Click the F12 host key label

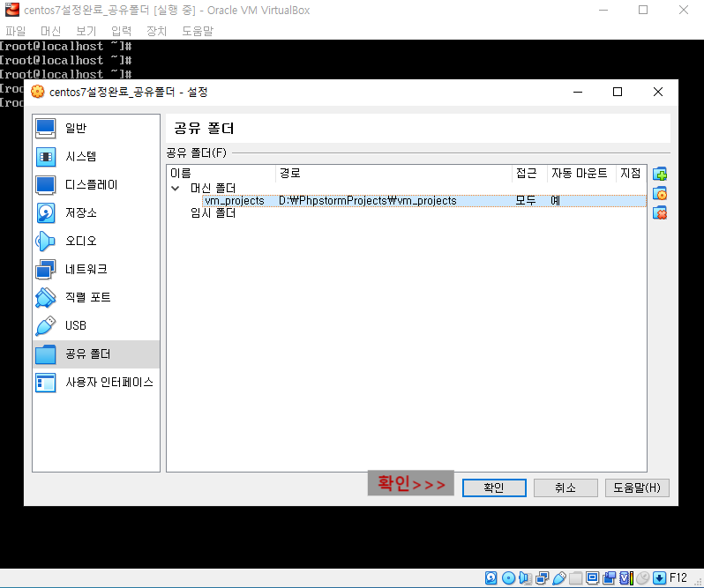point(678,577)
